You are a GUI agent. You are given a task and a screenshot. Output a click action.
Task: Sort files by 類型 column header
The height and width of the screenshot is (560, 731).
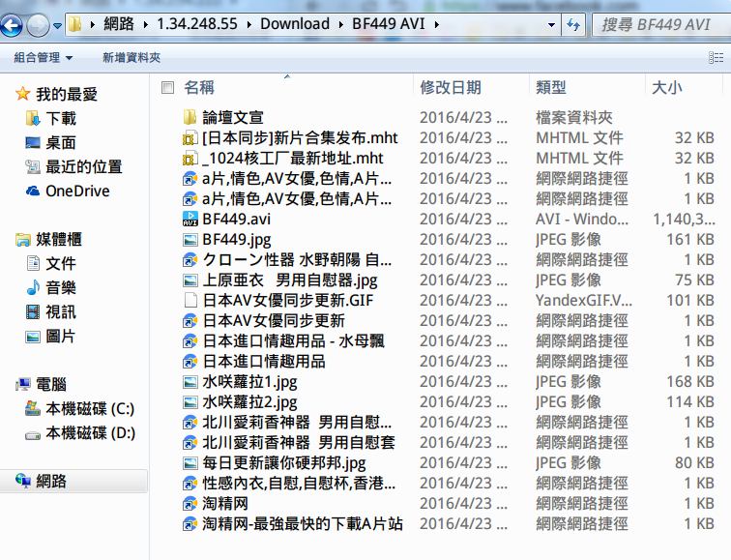pos(551,88)
